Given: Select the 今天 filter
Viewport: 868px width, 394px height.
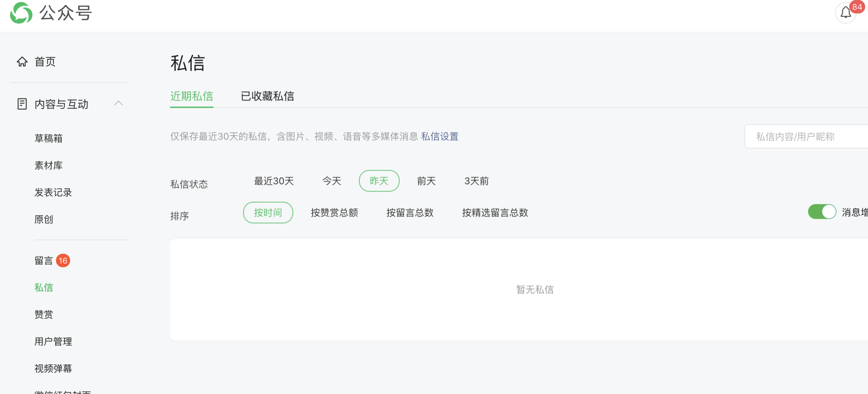Looking at the screenshot, I should click(331, 181).
